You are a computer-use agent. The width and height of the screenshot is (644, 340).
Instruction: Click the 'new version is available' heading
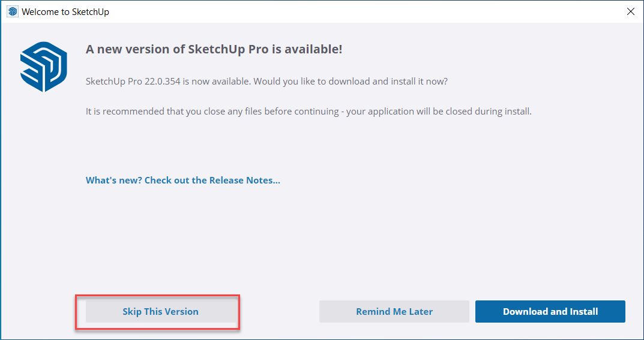214,49
